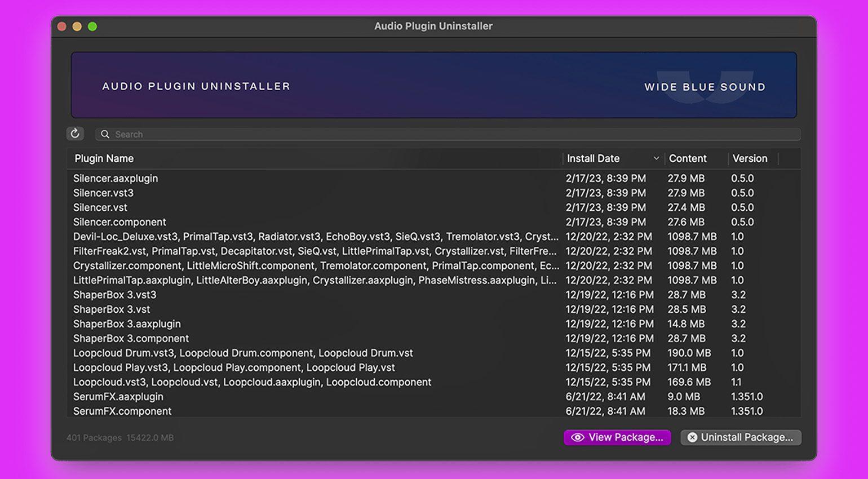Select the SerumFX.component row

[433, 411]
